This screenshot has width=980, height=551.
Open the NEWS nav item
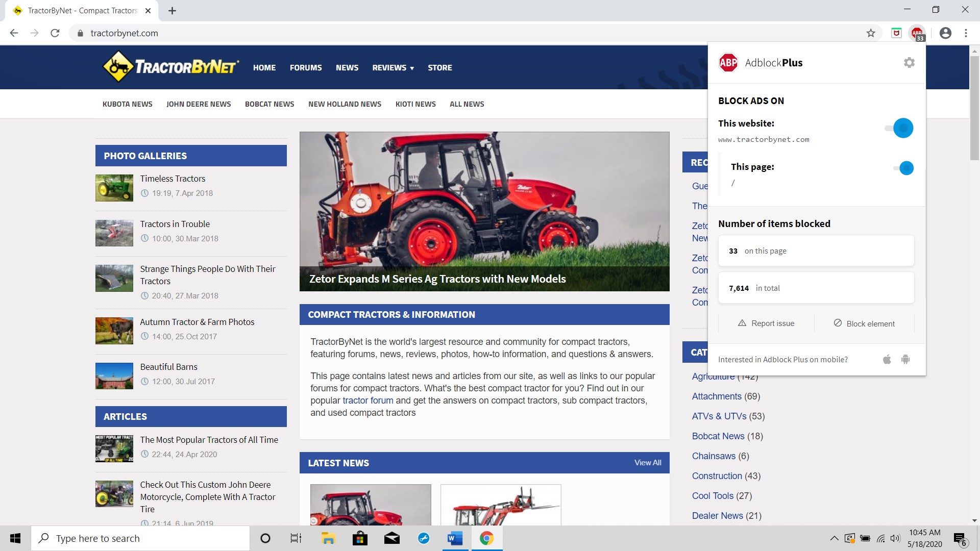(347, 68)
